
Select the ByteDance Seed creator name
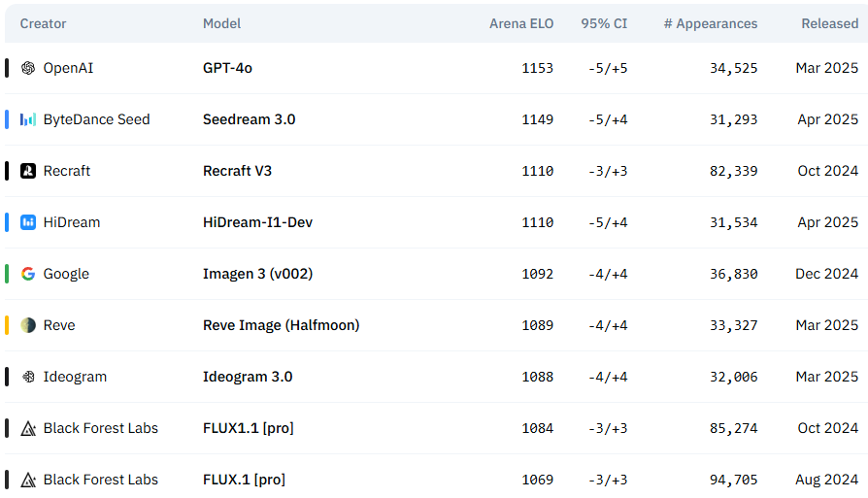click(97, 119)
